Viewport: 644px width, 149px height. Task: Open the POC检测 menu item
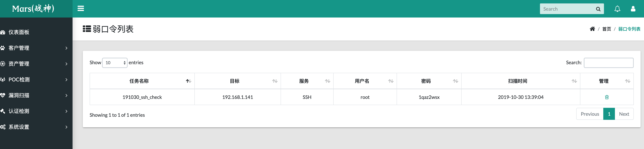(36, 79)
